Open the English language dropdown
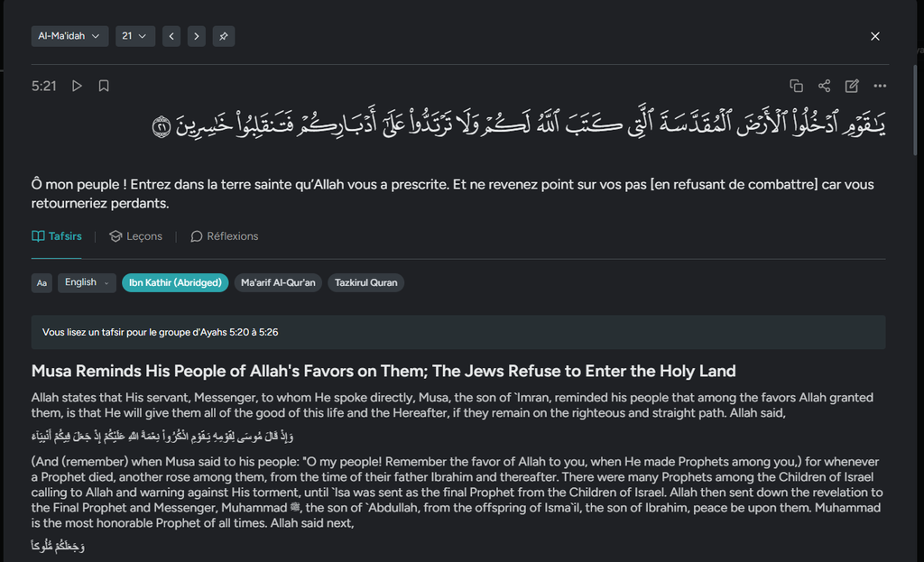 (x=88, y=282)
